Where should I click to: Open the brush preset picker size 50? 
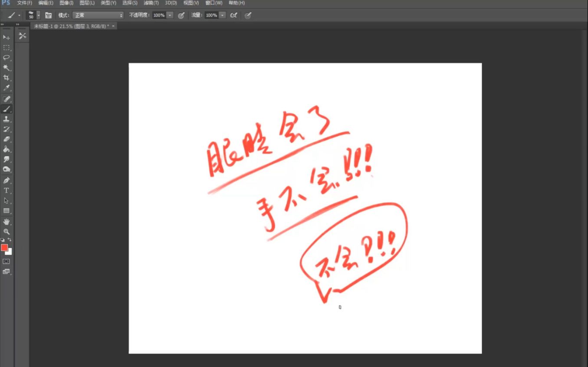tap(33, 15)
